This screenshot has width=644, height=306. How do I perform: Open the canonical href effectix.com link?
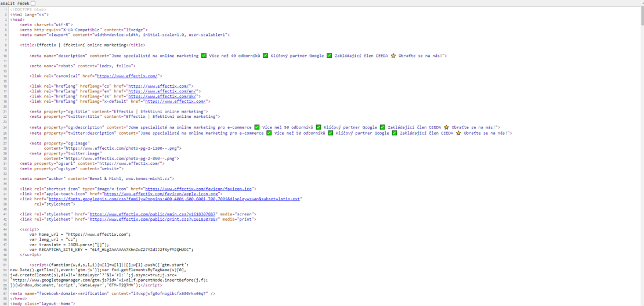(127, 76)
